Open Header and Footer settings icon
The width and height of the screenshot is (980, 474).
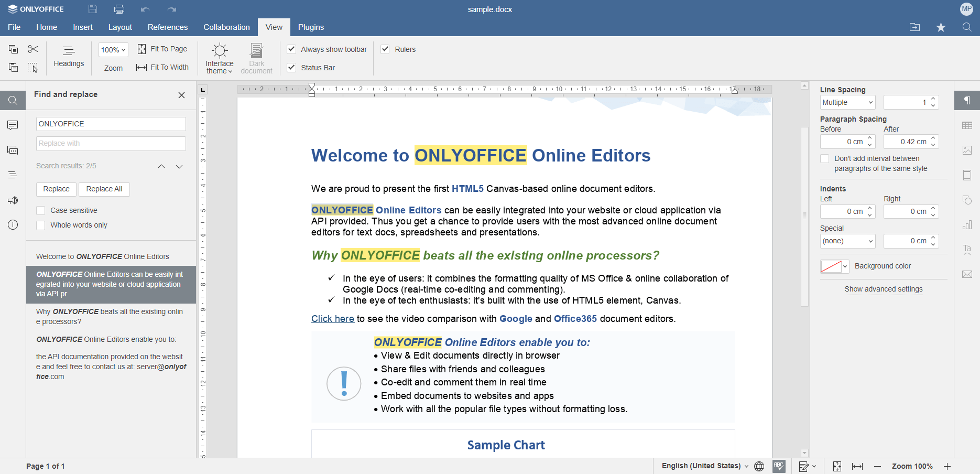pyautogui.click(x=967, y=175)
